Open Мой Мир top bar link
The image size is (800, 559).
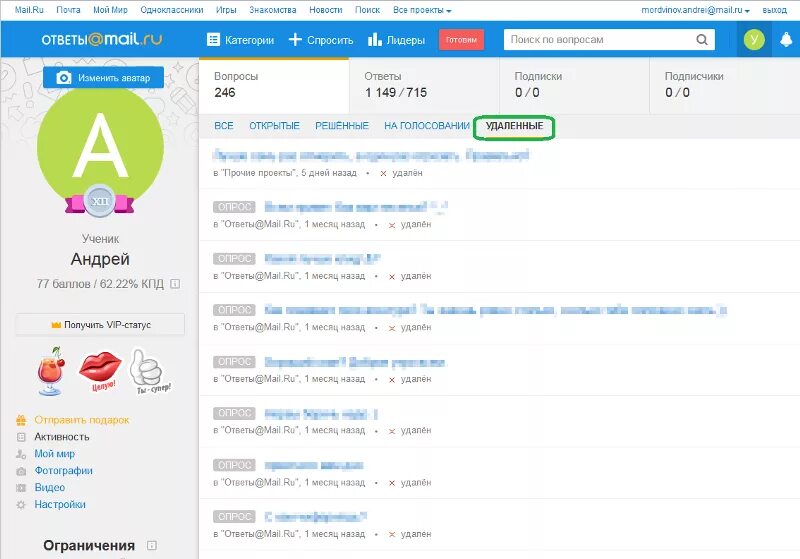pos(110,10)
